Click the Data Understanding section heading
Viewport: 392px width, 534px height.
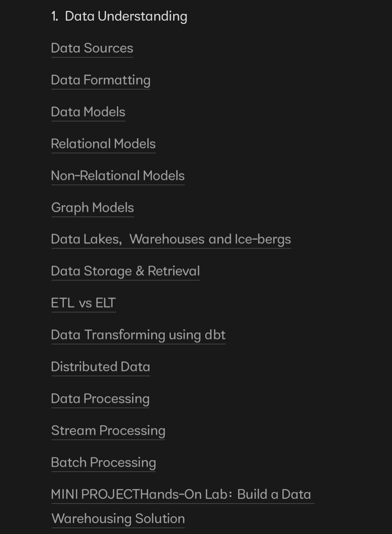point(126,16)
